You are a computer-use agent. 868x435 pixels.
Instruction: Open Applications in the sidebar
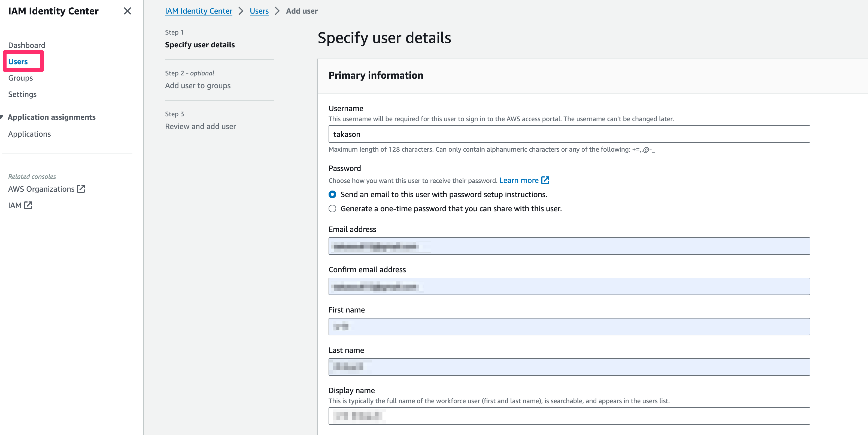(x=29, y=134)
